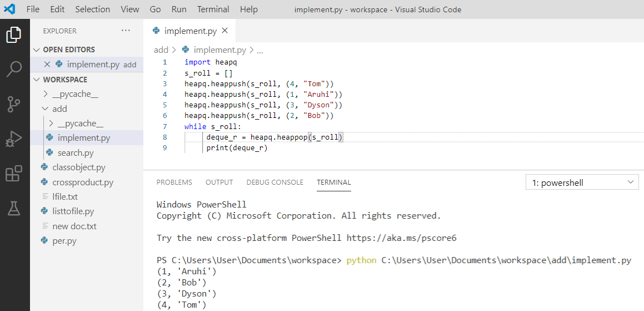Click the code line pushing "Aruhi"
644x311 pixels.
pyautogui.click(x=263, y=95)
